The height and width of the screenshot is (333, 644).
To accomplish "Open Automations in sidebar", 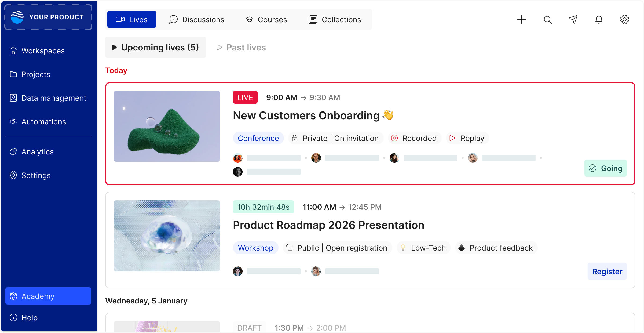I will 43,122.
